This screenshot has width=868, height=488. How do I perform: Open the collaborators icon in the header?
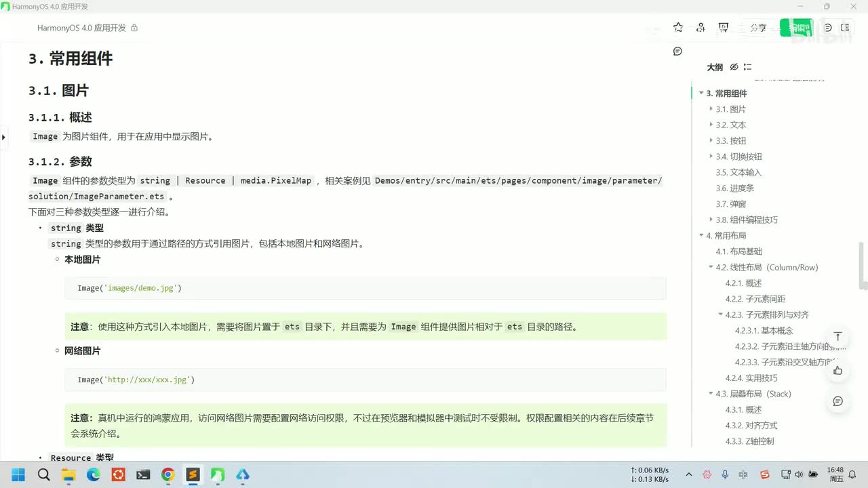click(x=701, y=28)
